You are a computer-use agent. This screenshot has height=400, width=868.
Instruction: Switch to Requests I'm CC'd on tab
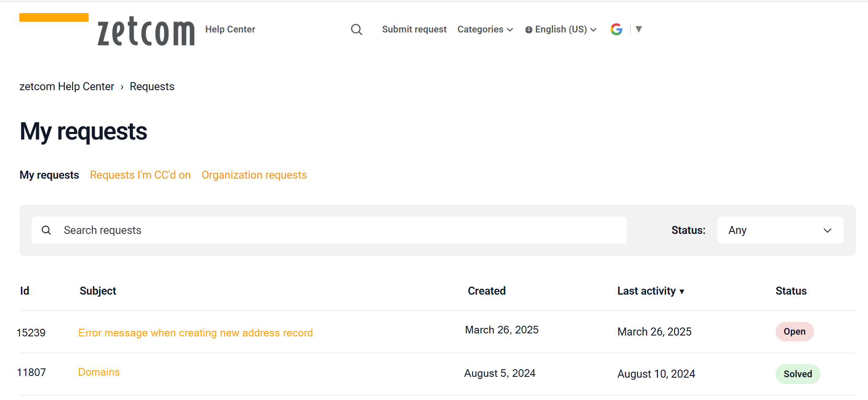tap(140, 175)
